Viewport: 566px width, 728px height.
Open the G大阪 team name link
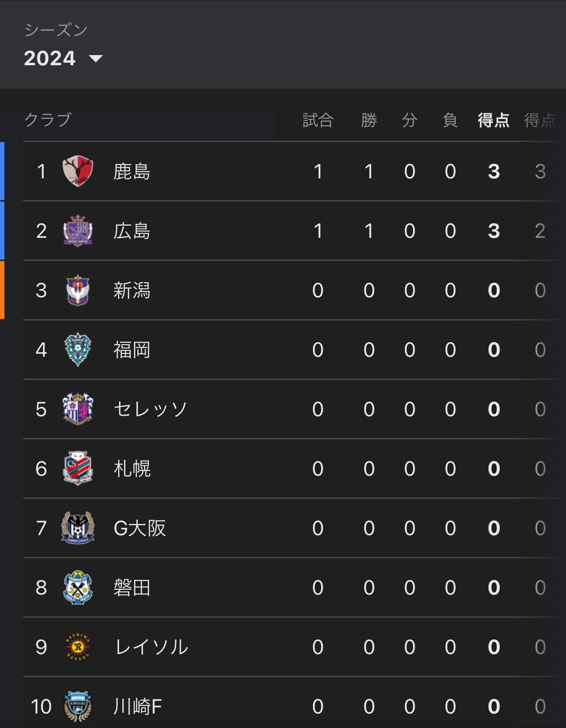click(140, 528)
